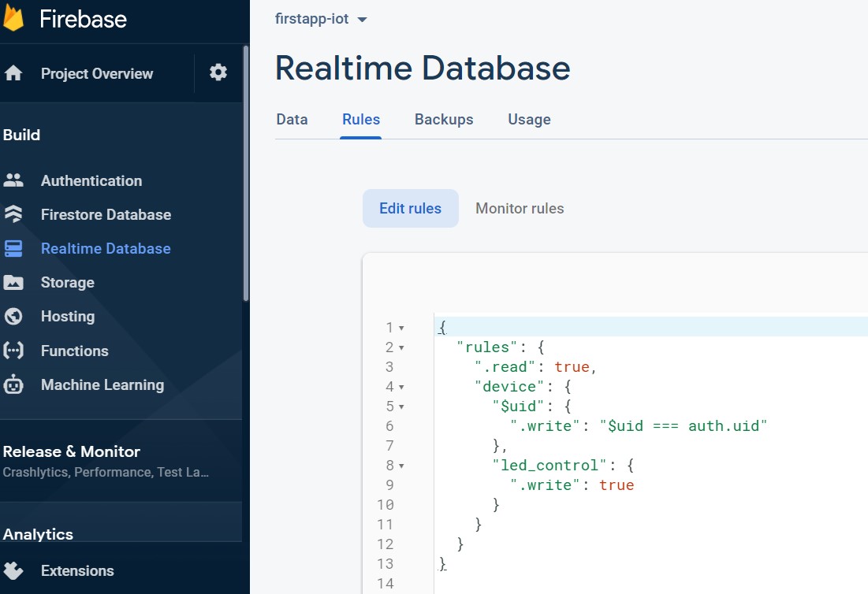
Task: Open Extensions in the sidebar
Action: (77, 571)
